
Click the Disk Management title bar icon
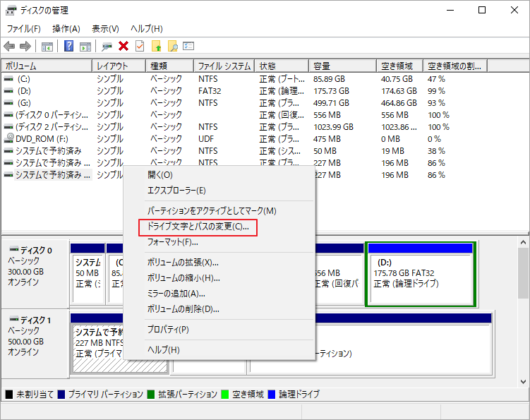click(x=11, y=11)
